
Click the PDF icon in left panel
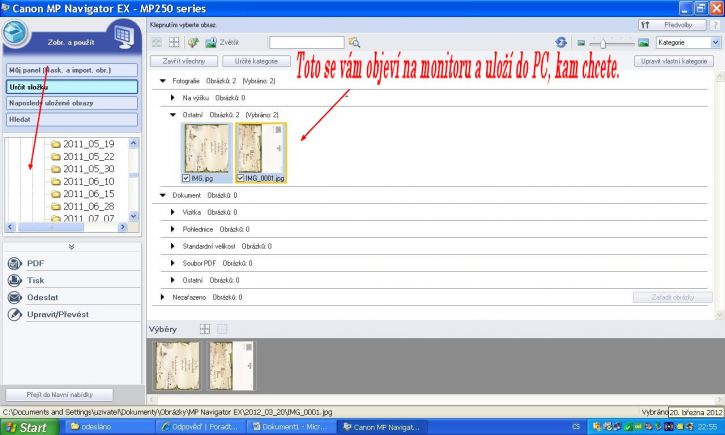[x=14, y=263]
